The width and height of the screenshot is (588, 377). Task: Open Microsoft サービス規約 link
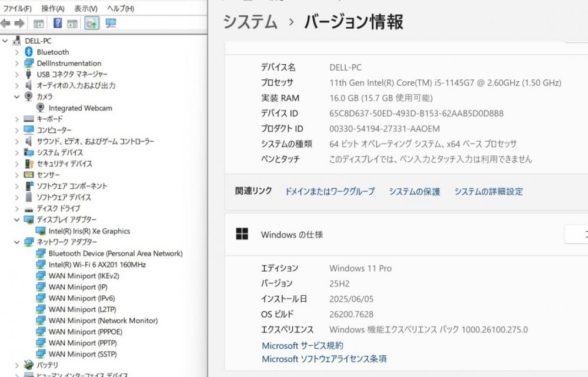tap(303, 345)
